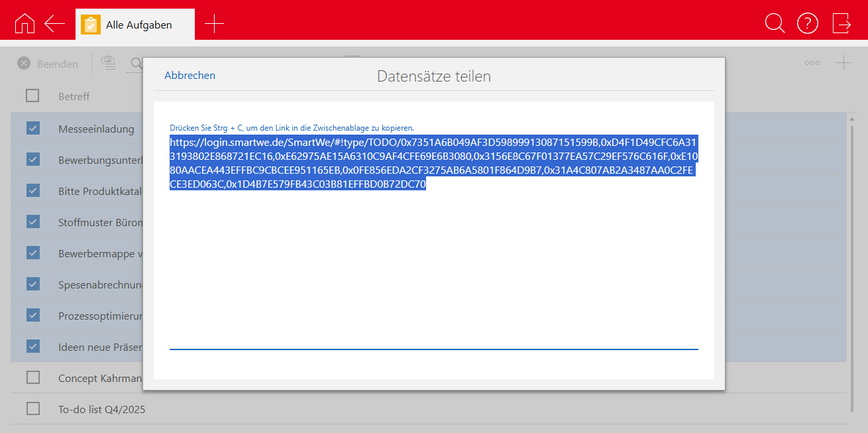Open the global search magnifier
Screen dimensions: 868x433
click(774, 23)
